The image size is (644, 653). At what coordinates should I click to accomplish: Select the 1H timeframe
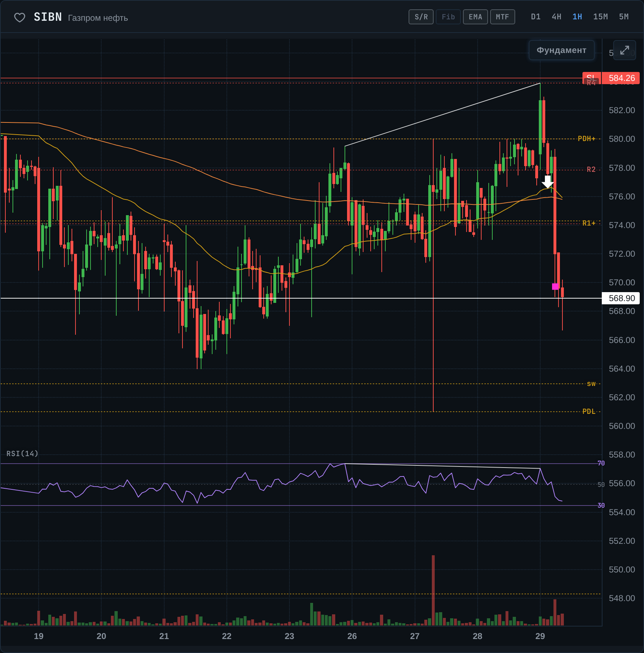coord(577,17)
